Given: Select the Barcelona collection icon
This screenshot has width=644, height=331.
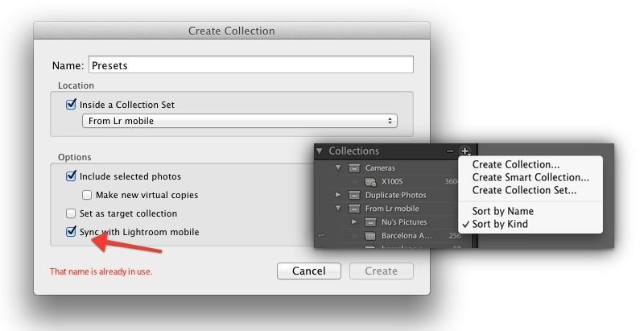Looking at the screenshot, I should (370, 236).
